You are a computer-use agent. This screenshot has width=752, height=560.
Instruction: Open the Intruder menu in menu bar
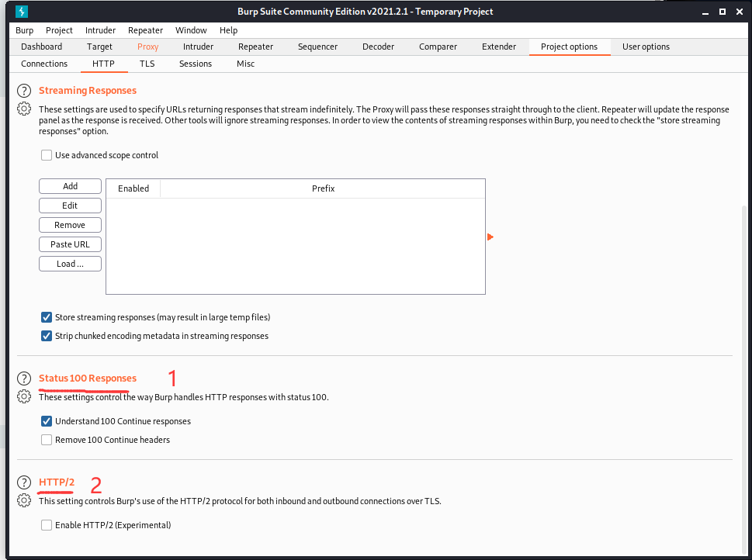point(100,30)
